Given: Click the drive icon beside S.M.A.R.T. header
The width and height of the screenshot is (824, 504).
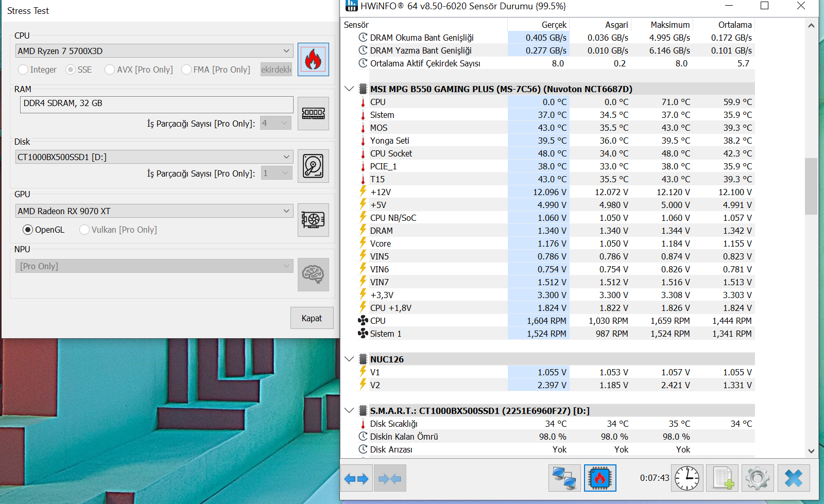Looking at the screenshot, I should 363,411.
